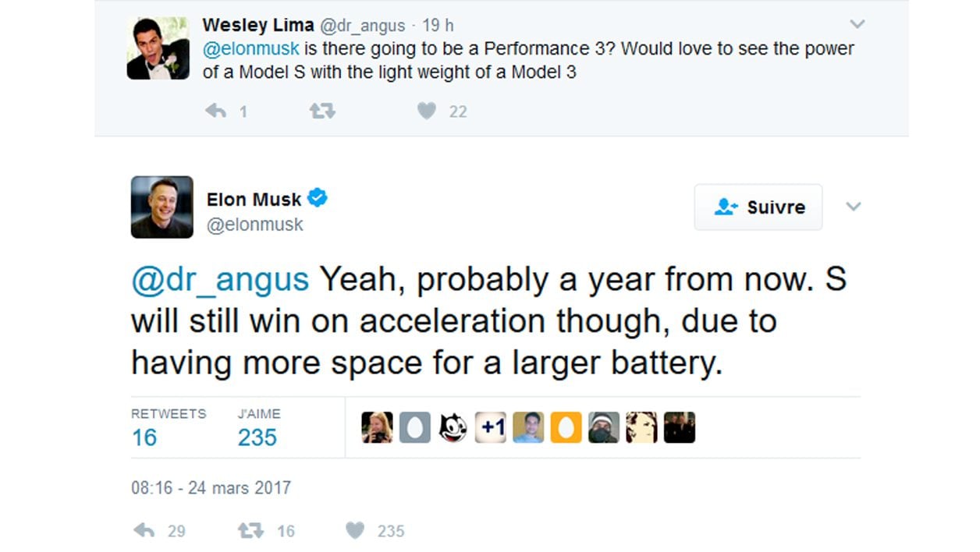Click the Suivre follow button
The width and height of the screenshot is (980, 552).
coord(758,207)
